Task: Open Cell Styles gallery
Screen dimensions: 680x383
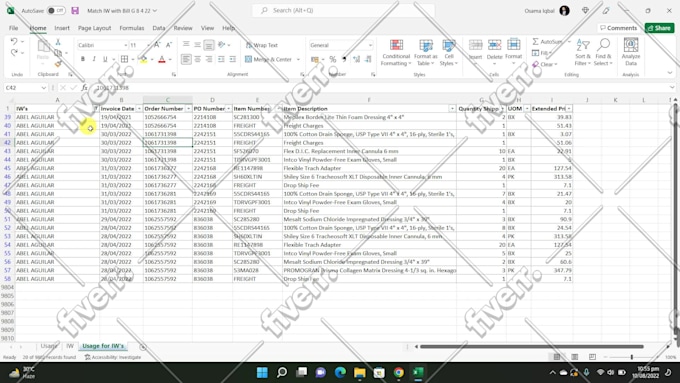Action: click(448, 52)
